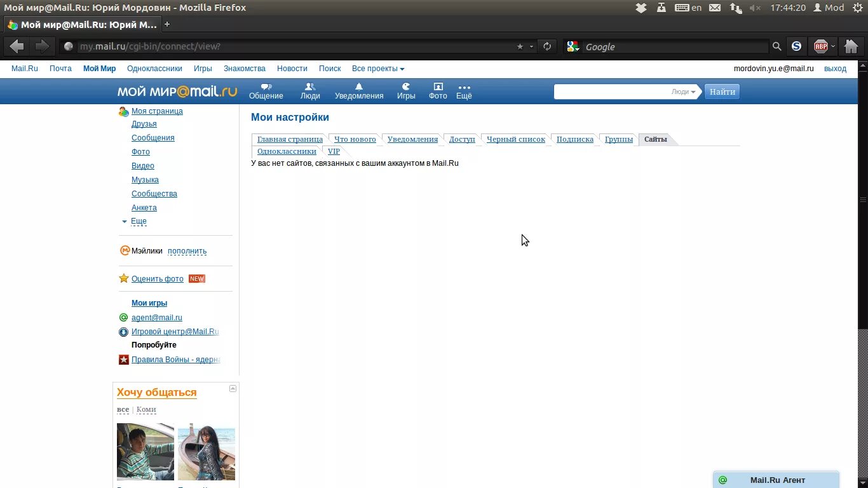Open Игровой центр@Mail.Ru link
The width and height of the screenshot is (868, 488).
tap(175, 332)
